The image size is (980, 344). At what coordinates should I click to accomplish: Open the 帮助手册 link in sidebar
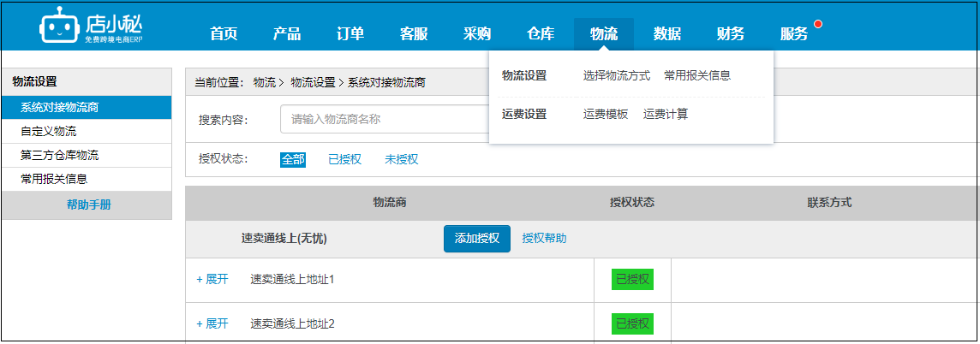tap(89, 205)
